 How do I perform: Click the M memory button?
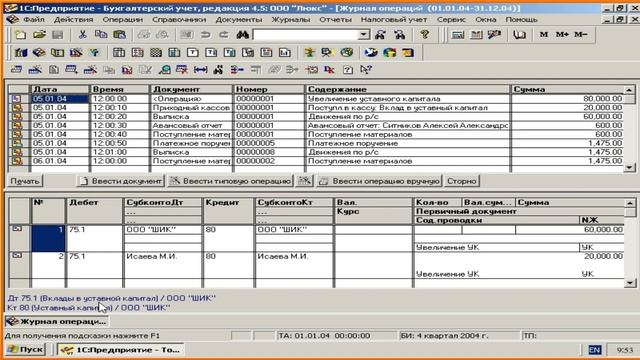click(544, 35)
